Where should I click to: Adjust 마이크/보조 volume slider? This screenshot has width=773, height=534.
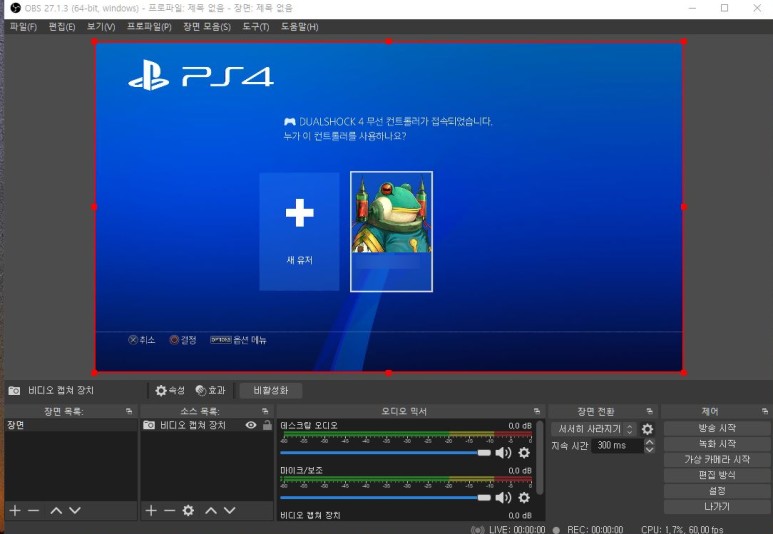pyautogui.click(x=386, y=498)
